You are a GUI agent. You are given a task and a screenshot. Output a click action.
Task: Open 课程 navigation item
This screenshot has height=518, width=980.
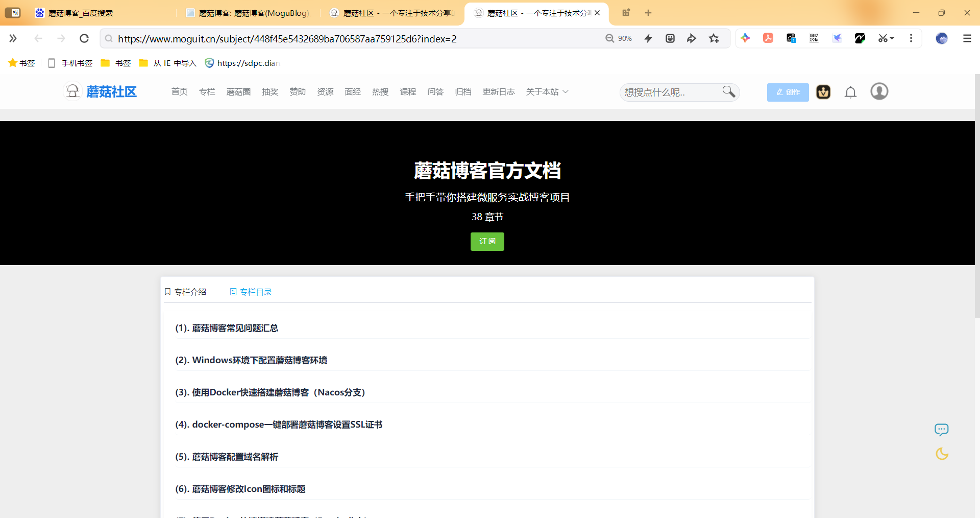pyautogui.click(x=408, y=91)
